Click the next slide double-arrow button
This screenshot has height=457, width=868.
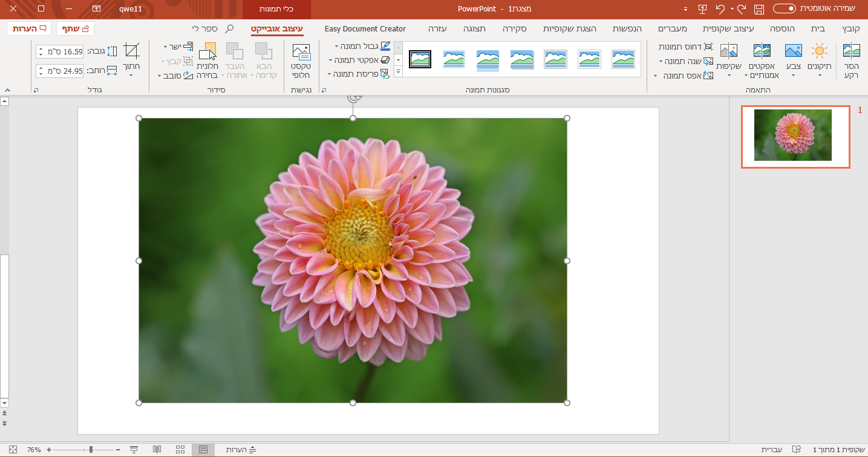tap(5, 424)
